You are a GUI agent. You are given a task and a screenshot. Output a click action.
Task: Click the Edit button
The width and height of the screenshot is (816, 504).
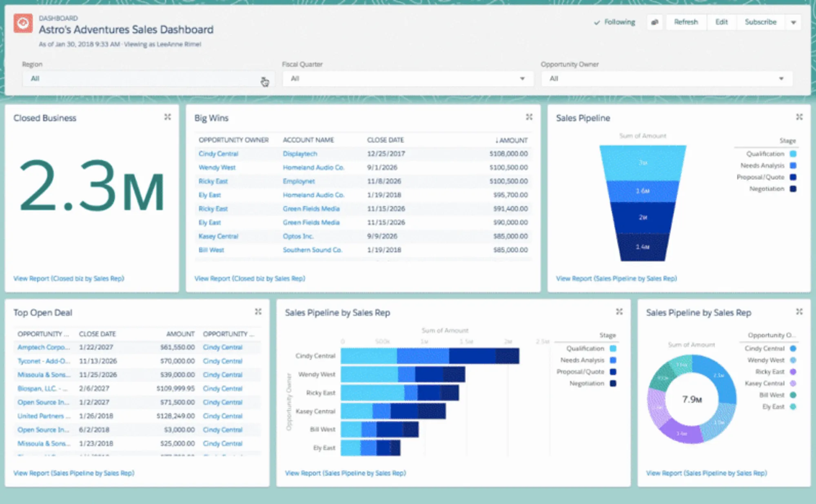(721, 22)
